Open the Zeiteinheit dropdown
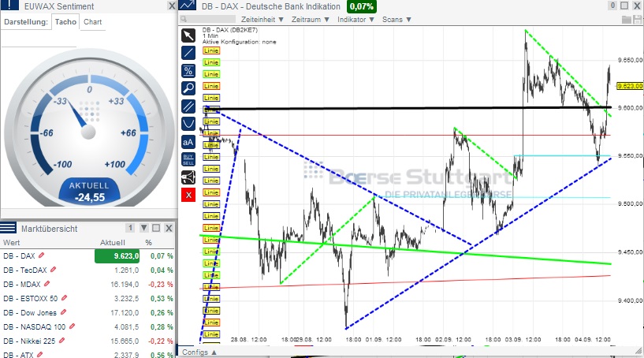Image resolution: width=644 pixels, height=358 pixels. (x=262, y=19)
